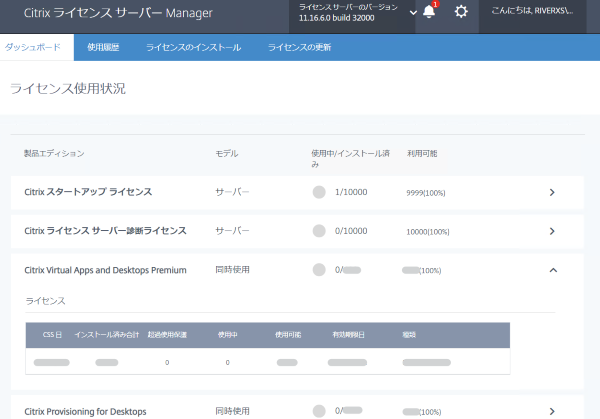
Task: Click the 0/10000 usage value
Action: (x=351, y=231)
